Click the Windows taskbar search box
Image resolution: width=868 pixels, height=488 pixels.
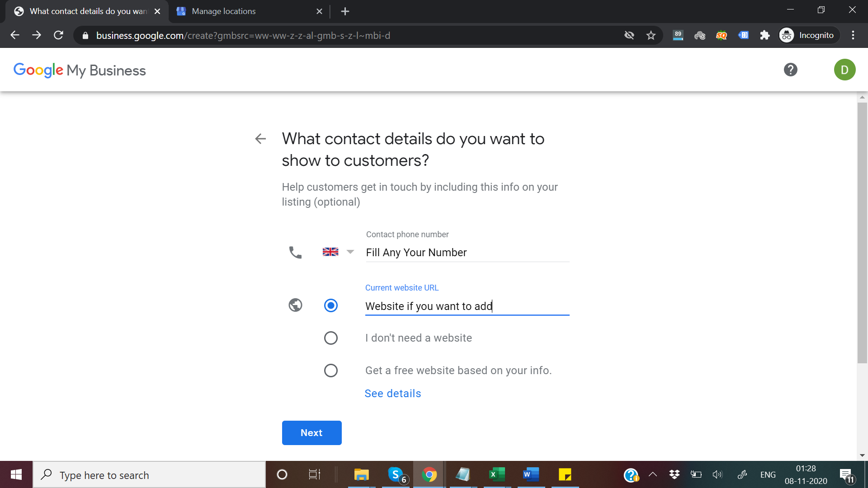(x=149, y=475)
